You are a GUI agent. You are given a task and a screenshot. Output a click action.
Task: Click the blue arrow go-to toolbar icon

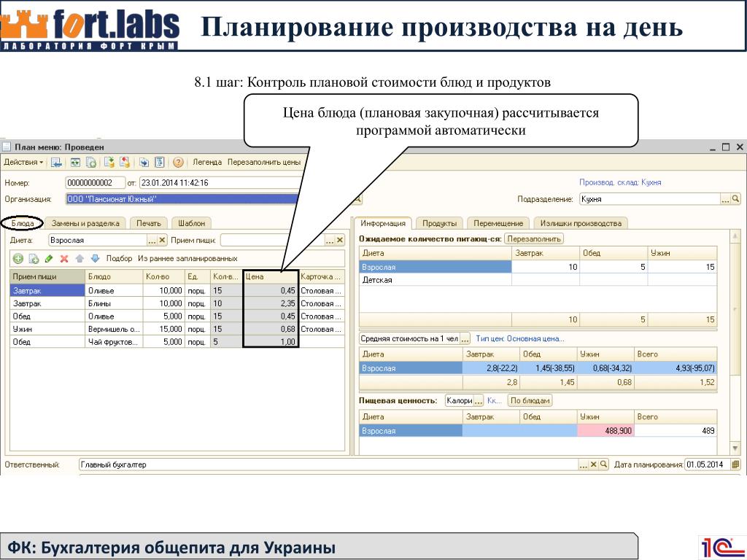point(144,163)
